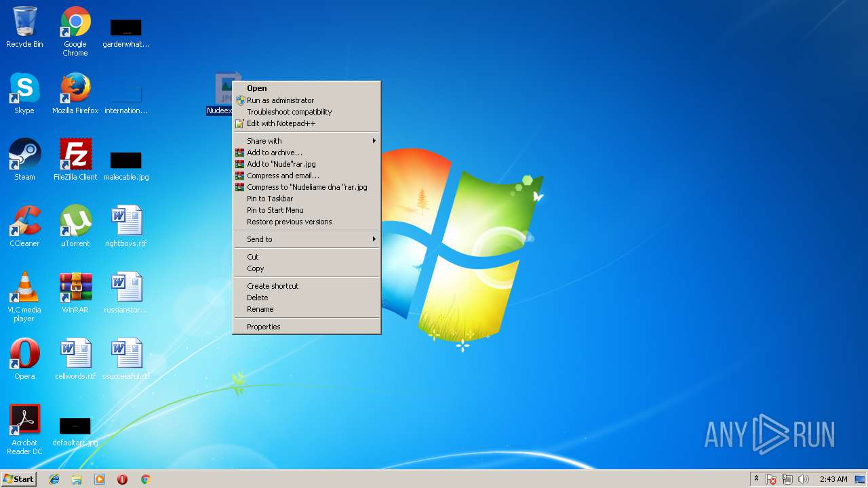Image resolution: width=868 pixels, height=488 pixels.
Task: Choose Run as administrator
Action: 307,100
